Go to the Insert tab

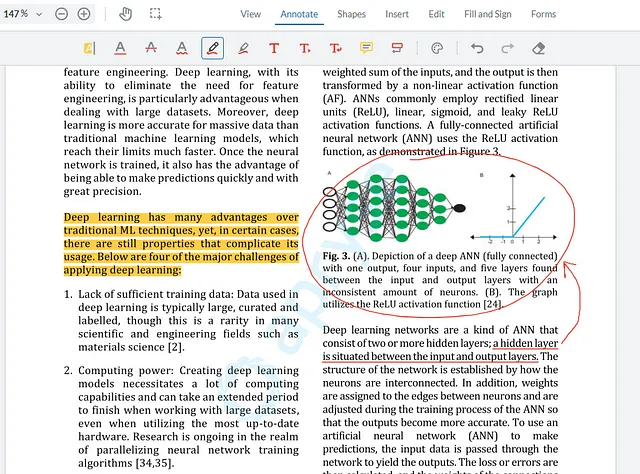[x=397, y=14]
